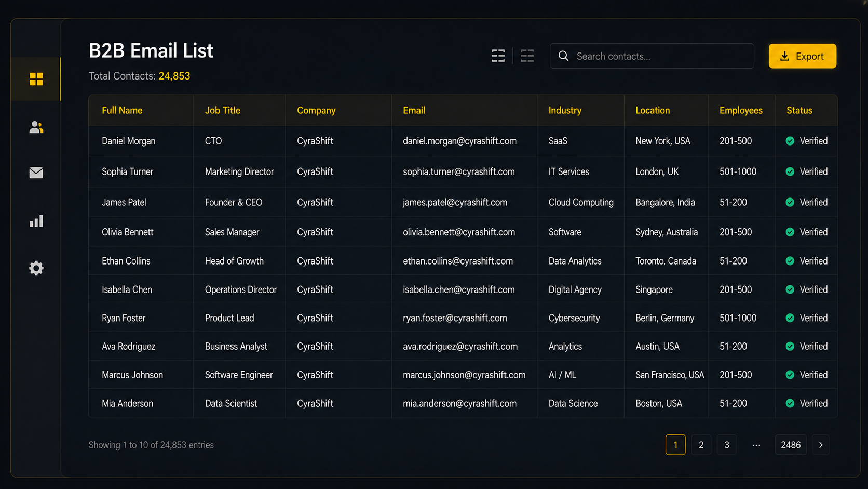868x489 pixels.
Task: Click verified check icon for Olivia Bennett
Action: (x=790, y=232)
